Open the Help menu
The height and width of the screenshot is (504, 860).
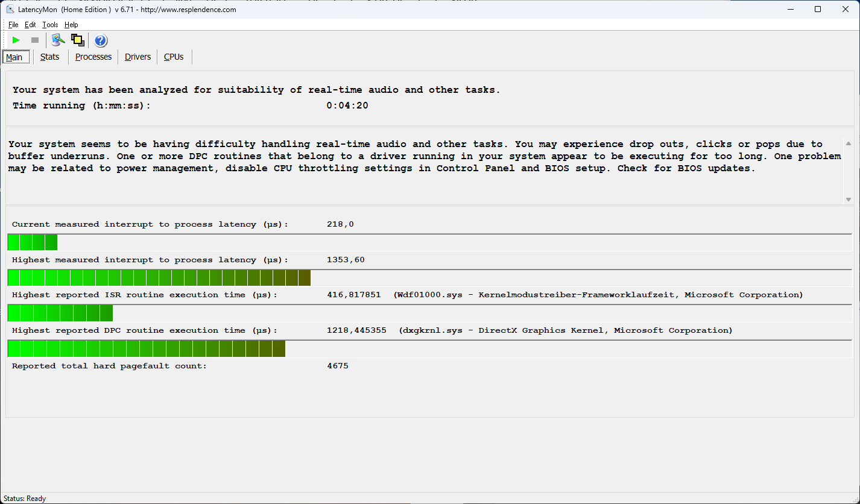(x=71, y=25)
